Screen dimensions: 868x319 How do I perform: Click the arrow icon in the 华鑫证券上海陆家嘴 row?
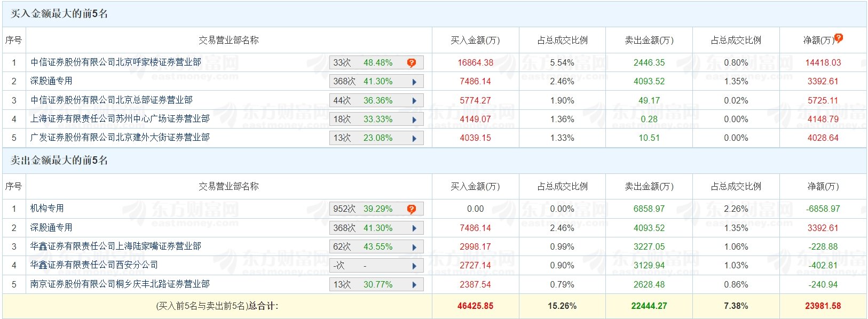414,247
